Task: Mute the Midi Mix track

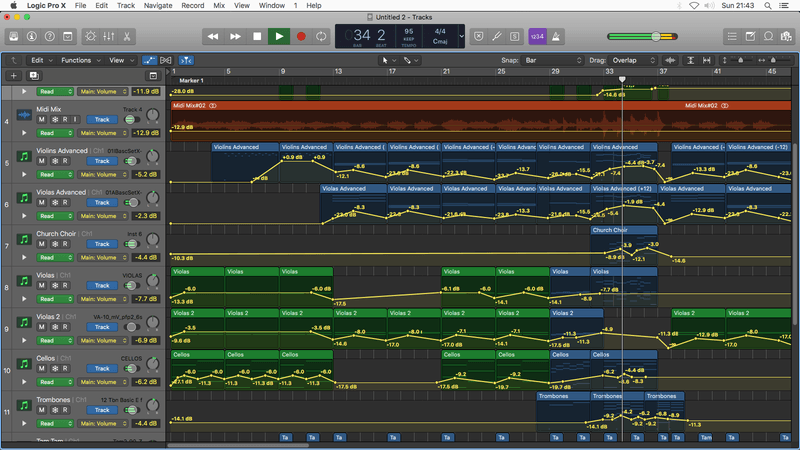Action: [41, 119]
